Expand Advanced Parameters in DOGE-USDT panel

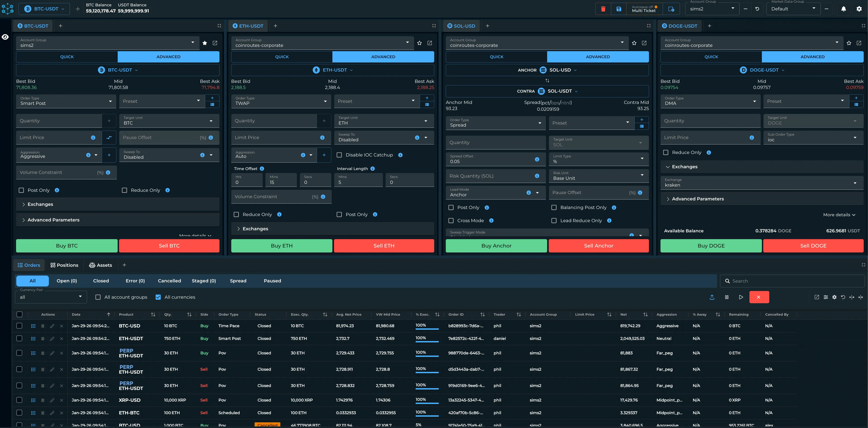tap(762, 199)
